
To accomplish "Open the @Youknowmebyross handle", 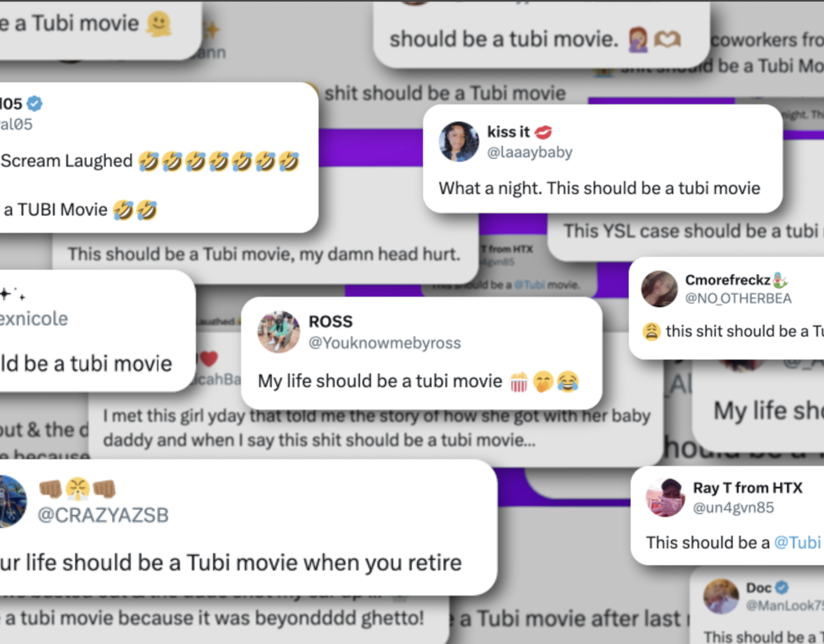I will (385, 343).
